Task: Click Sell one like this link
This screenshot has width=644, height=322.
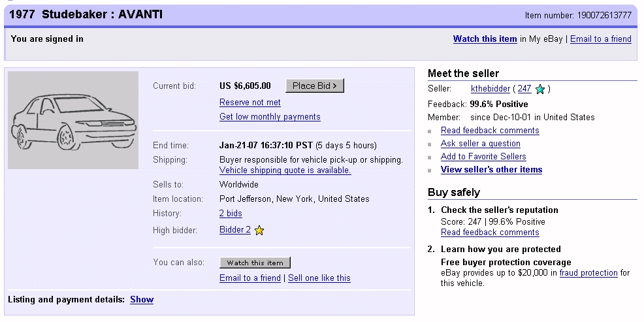Action: tap(319, 278)
